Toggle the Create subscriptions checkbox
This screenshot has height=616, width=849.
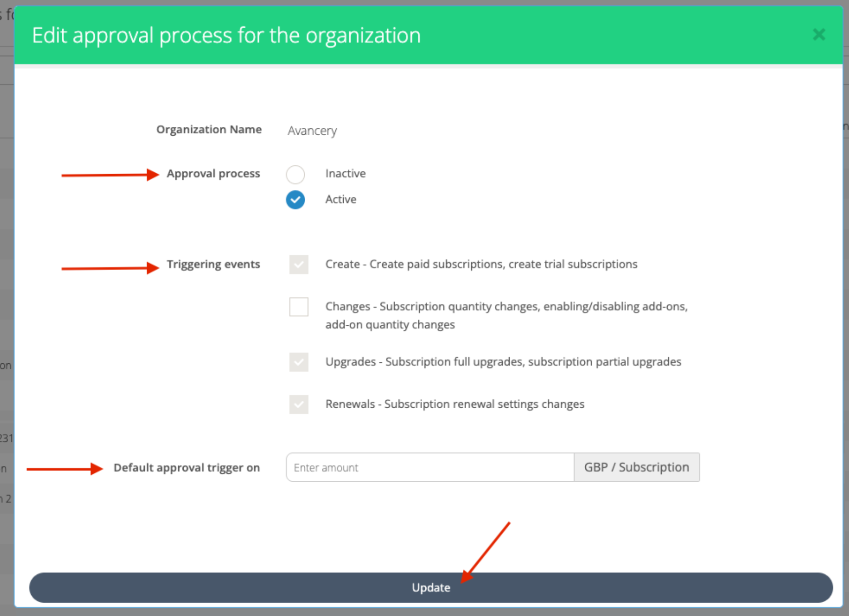tap(299, 265)
